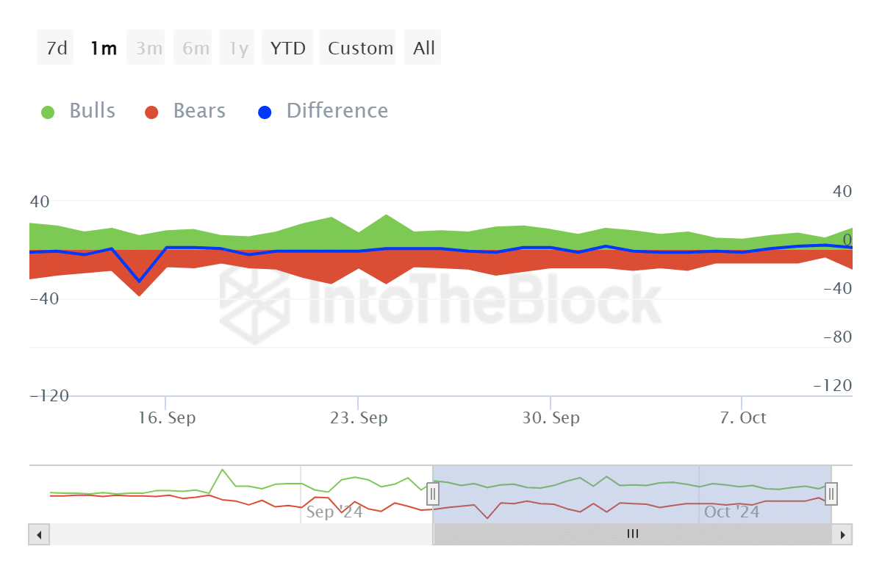Click the red Bears legend dot
Image resolution: width=882 pixels, height=588 pixels.
151,112
